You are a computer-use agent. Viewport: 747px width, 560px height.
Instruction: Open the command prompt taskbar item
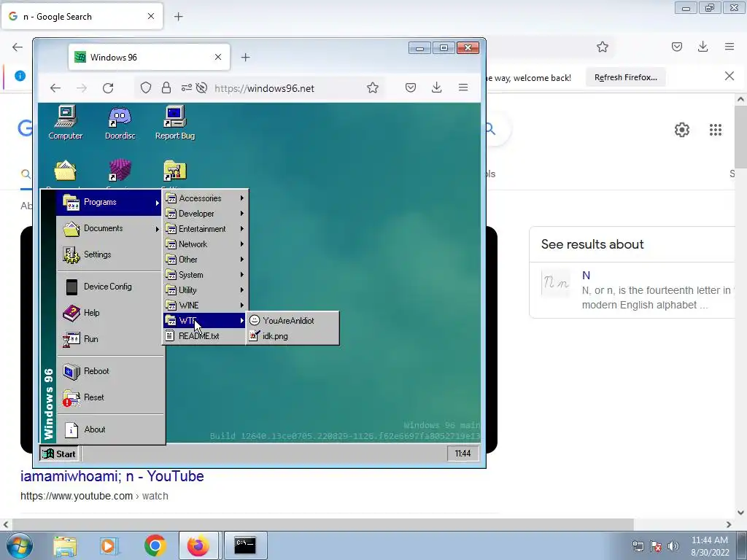245,545
